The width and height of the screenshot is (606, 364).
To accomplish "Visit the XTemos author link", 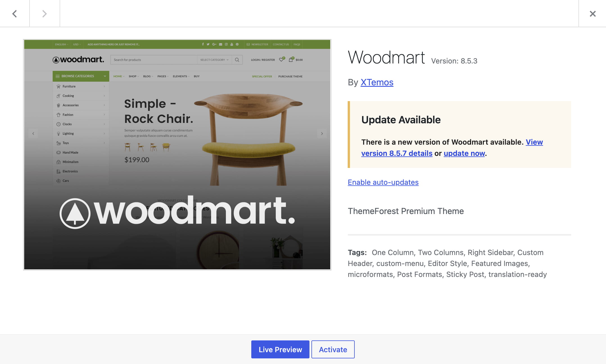I will [x=377, y=82].
